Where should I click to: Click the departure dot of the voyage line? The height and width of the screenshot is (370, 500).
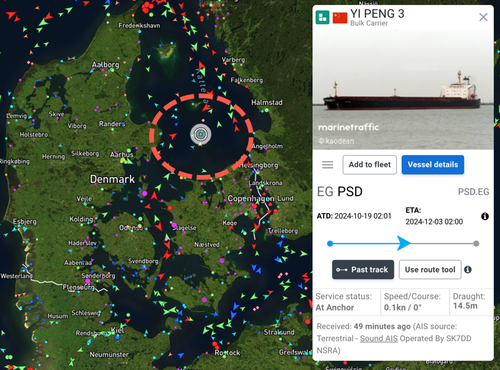330,244
